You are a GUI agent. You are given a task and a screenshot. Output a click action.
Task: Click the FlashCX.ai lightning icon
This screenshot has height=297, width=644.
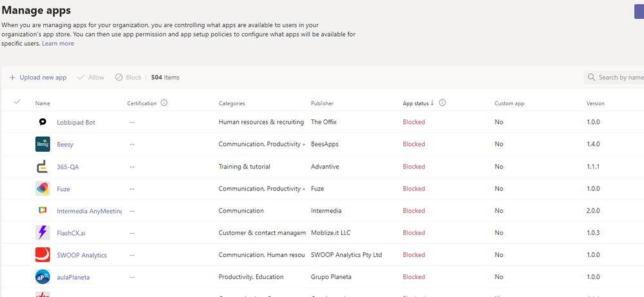point(43,232)
